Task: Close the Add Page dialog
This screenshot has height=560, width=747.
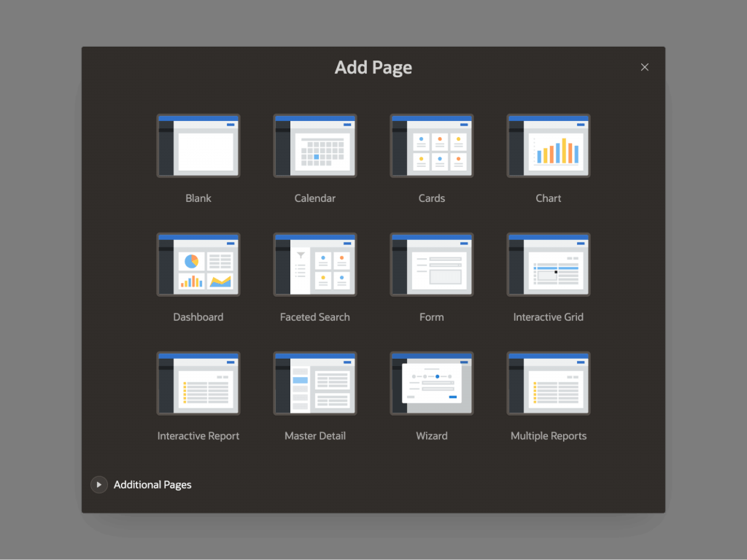Action: point(645,67)
